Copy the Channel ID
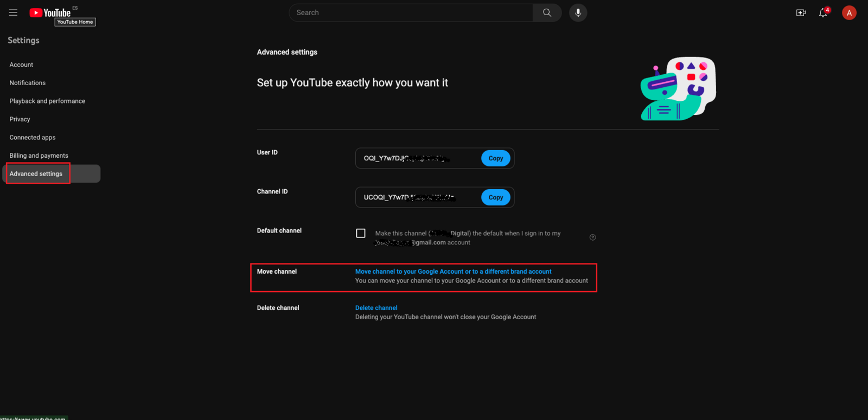The width and height of the screenshot is (868, 420). pos(495,197)
